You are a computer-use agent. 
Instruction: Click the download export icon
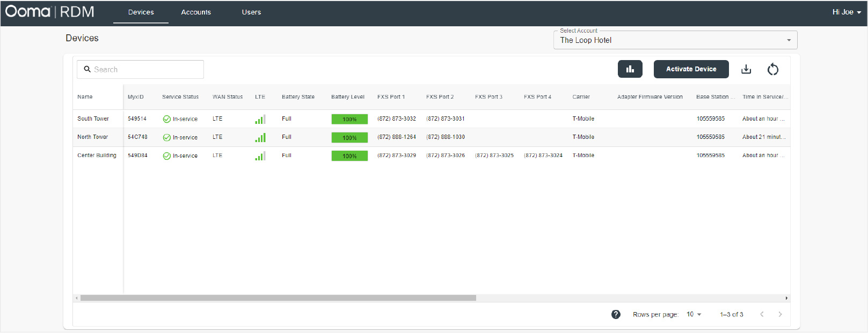(x=746, y=69)
